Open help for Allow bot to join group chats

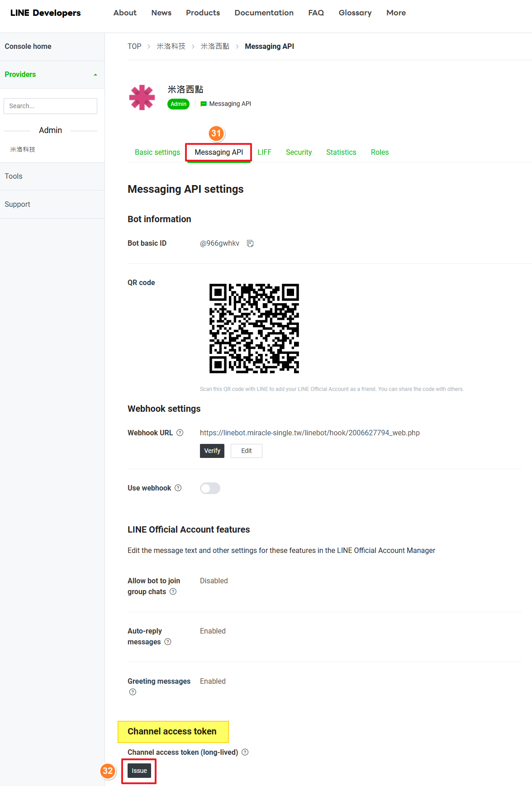coord(173,591)
